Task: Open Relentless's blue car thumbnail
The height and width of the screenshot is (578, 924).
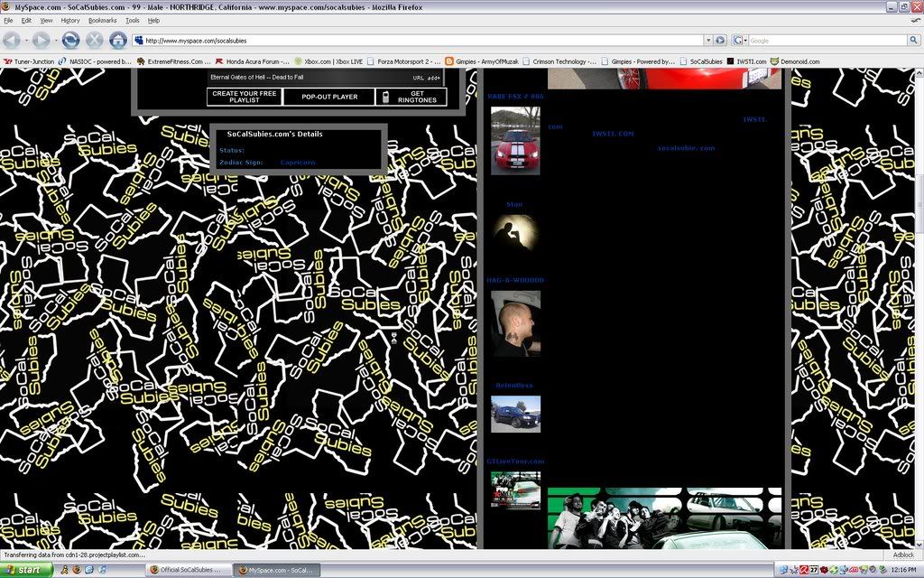Action: (515, 414)
